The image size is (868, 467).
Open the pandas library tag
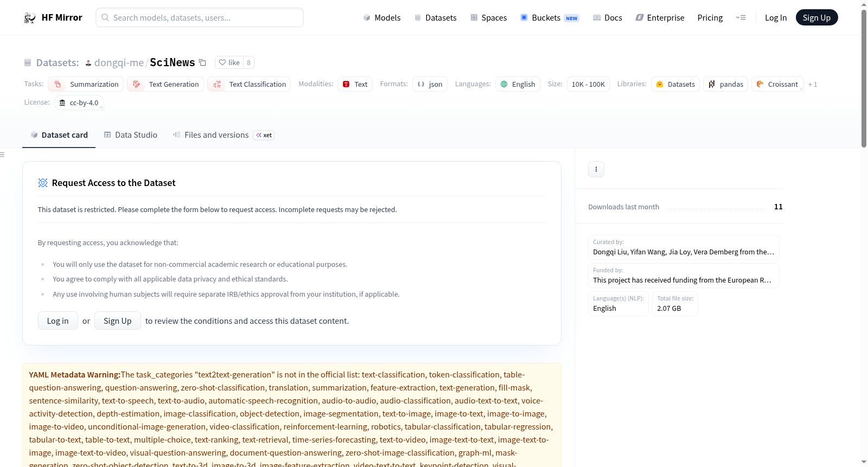click(x=726, y=84)
